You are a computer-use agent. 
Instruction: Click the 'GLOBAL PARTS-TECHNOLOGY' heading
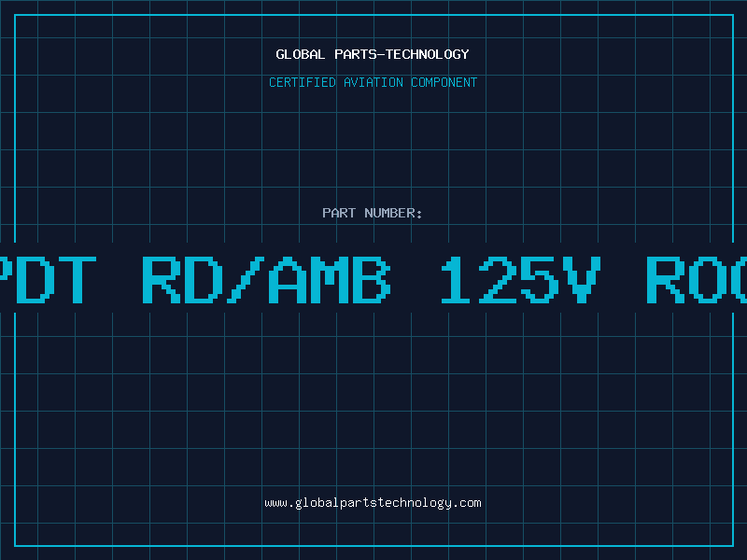coord(373,54)
